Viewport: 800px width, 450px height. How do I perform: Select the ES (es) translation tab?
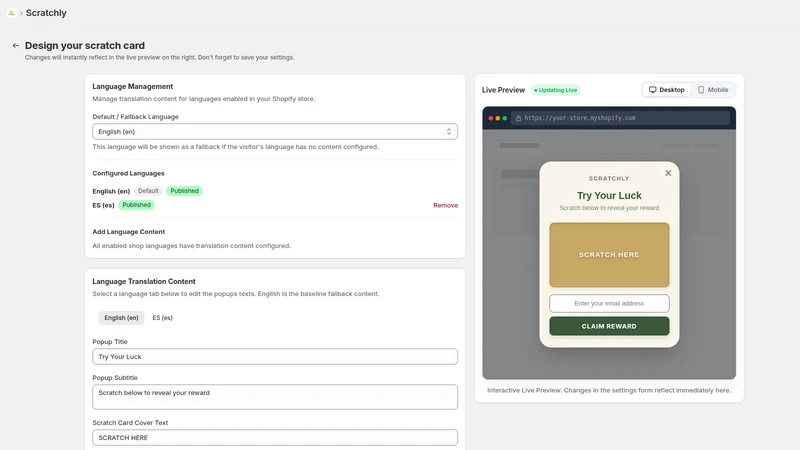point(163,318)
